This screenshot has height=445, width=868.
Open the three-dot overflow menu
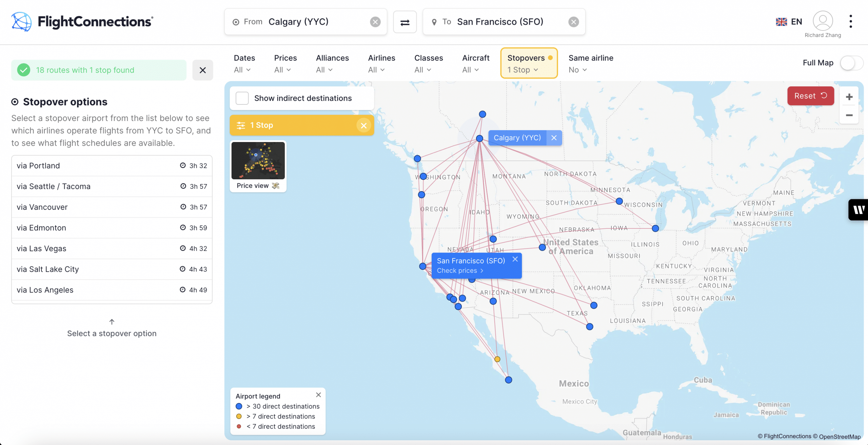coord(851,21)
